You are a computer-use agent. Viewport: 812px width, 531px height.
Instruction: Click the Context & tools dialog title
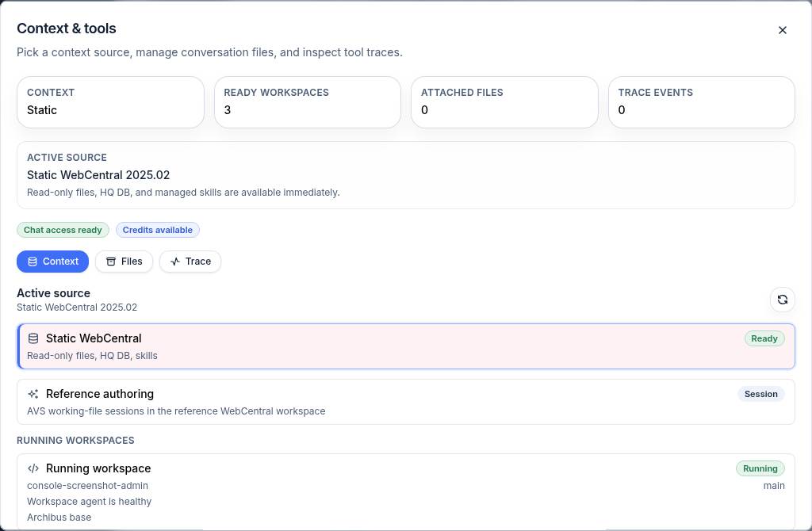pyautogui.click(x=67, y=29)
